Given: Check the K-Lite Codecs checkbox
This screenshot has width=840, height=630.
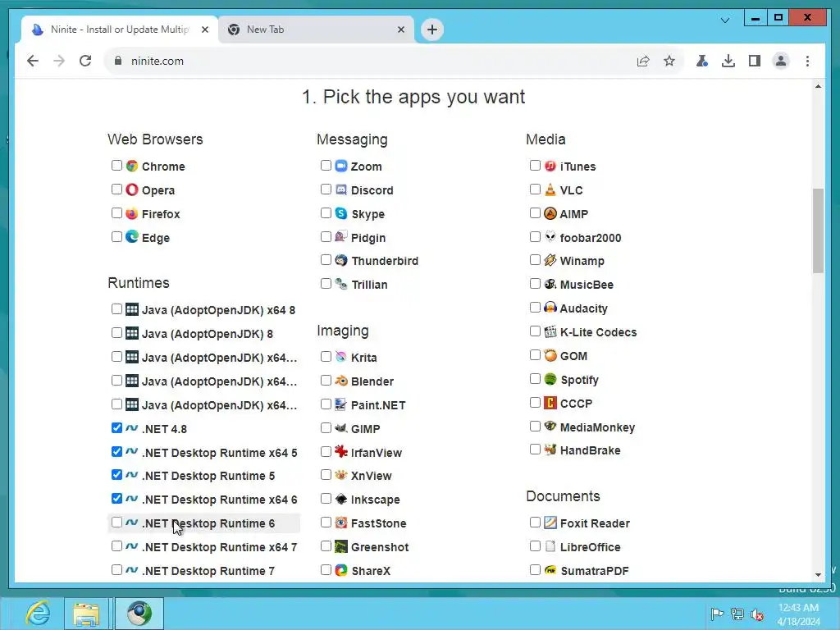Looking at the screenshot, I should [535, 331].
